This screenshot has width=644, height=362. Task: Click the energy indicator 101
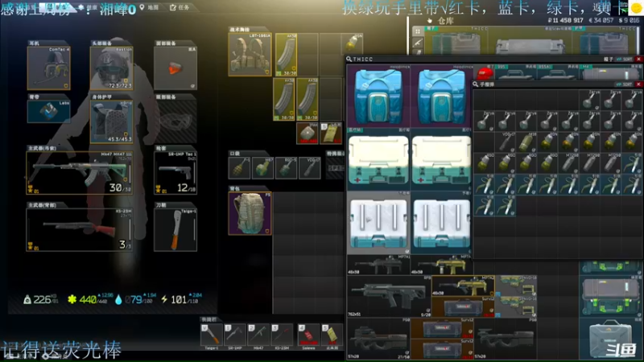(x=181, y=299)
